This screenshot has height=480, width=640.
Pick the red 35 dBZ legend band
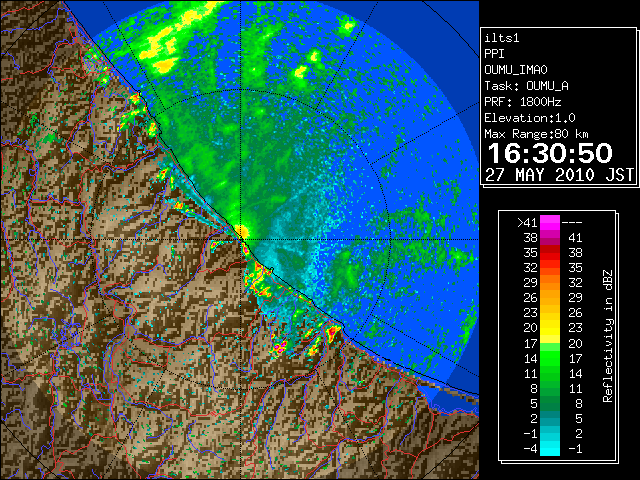[x=550, y=253]
